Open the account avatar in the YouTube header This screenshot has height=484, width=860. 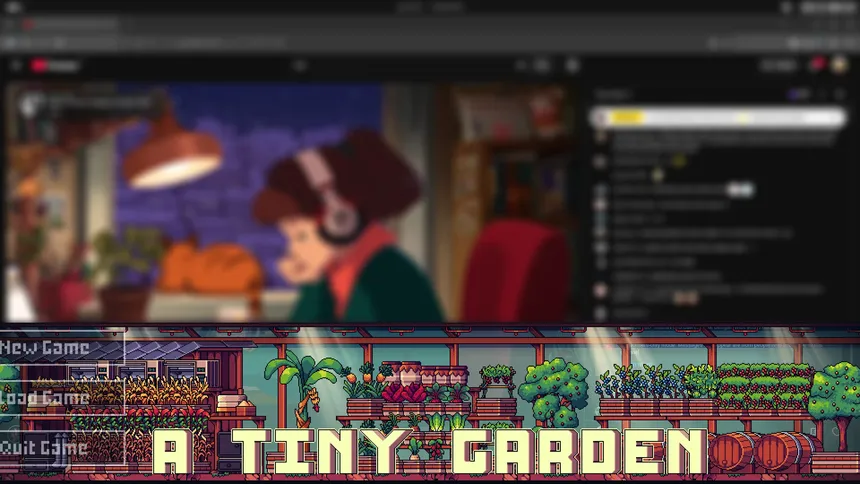click(840, 65)
